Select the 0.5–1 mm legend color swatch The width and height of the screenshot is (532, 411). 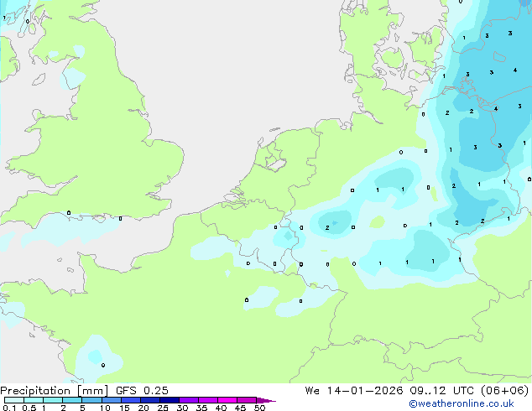coord(34,400)
